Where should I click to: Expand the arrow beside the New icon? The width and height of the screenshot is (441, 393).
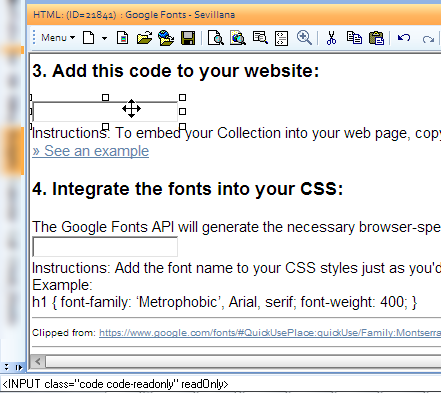(x=104, y=38)
